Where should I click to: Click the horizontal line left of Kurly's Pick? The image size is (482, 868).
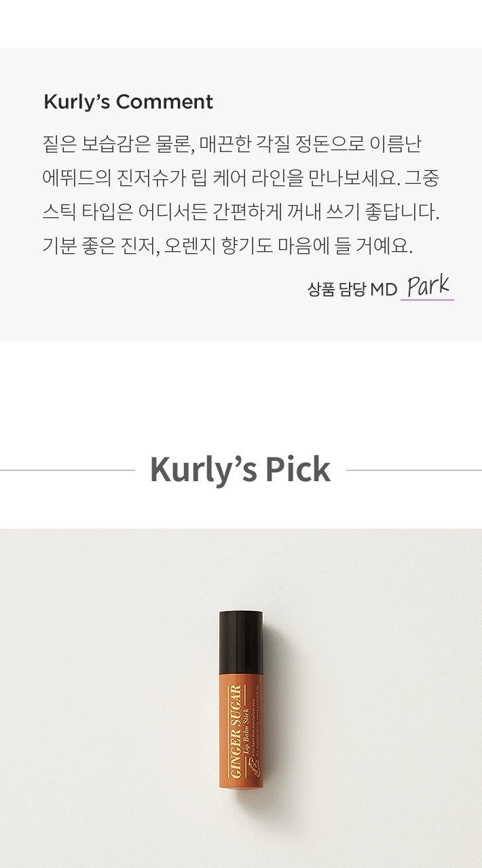click(68, 470)
